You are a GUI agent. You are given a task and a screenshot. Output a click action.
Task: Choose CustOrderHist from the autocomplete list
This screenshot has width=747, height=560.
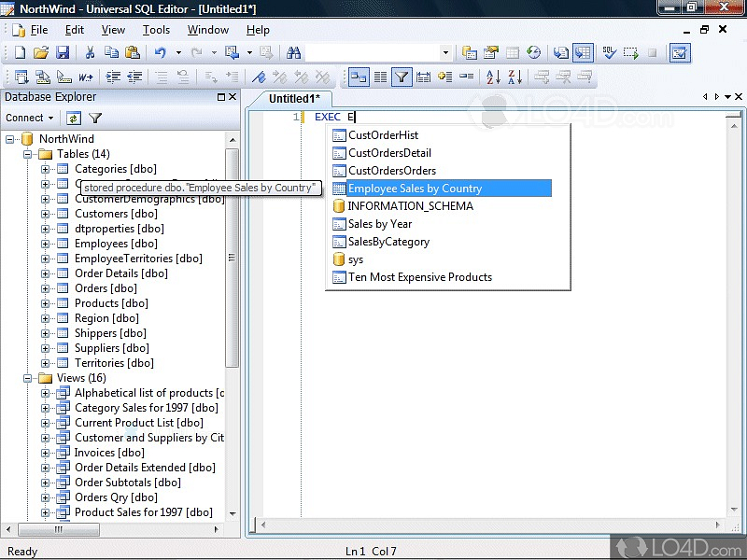pos(383,135)
